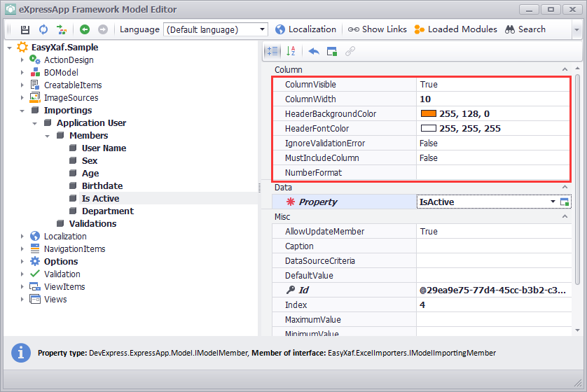
Task: Sort properties alphabetically with A-Z icon
Action: click(x=291, y=51)
